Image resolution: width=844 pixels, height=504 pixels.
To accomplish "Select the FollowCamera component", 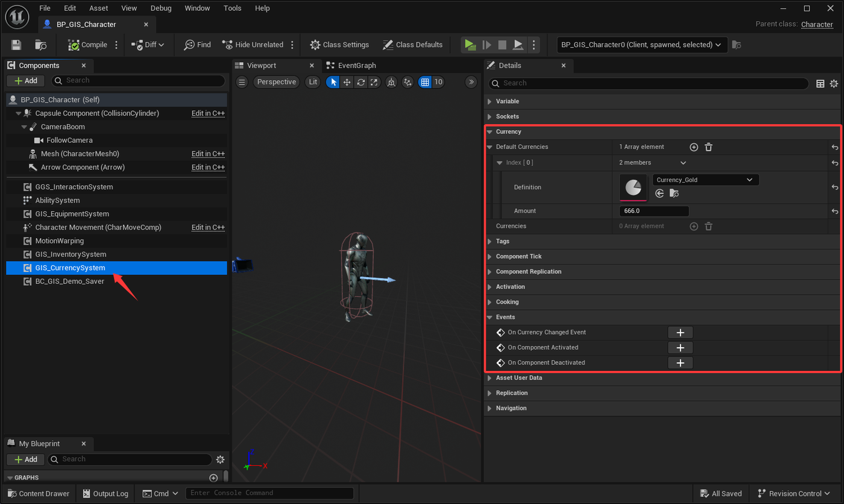I will coord(70,140).
